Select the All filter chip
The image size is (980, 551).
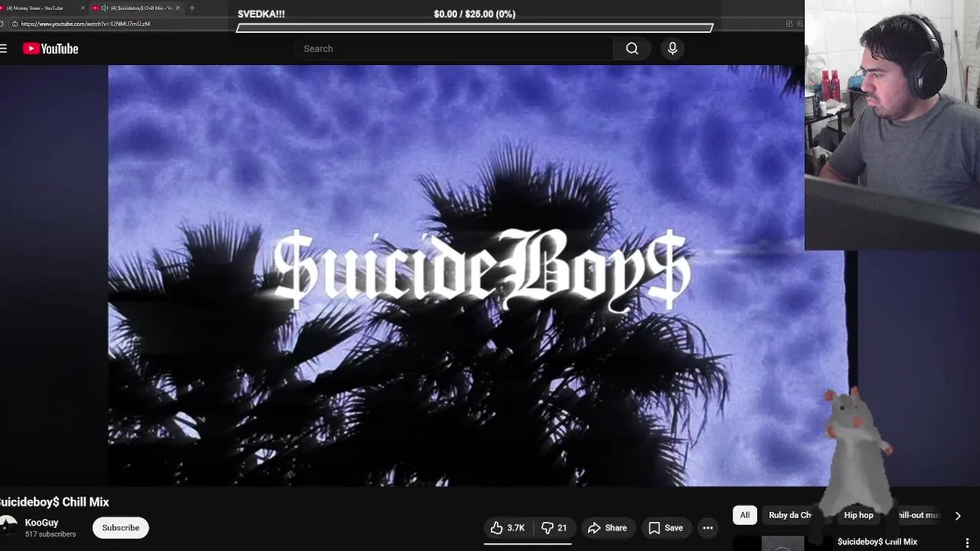(745, 515)
